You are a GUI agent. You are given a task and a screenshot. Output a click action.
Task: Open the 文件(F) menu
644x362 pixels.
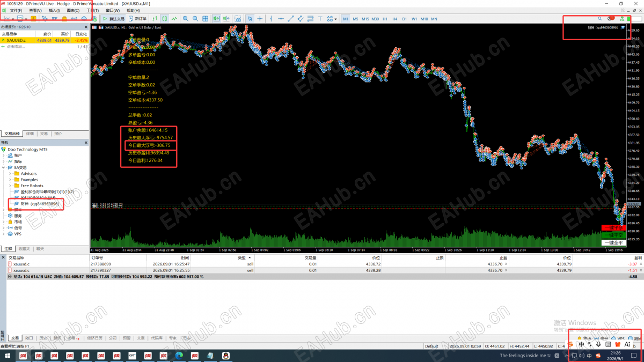tap(16, 10)
